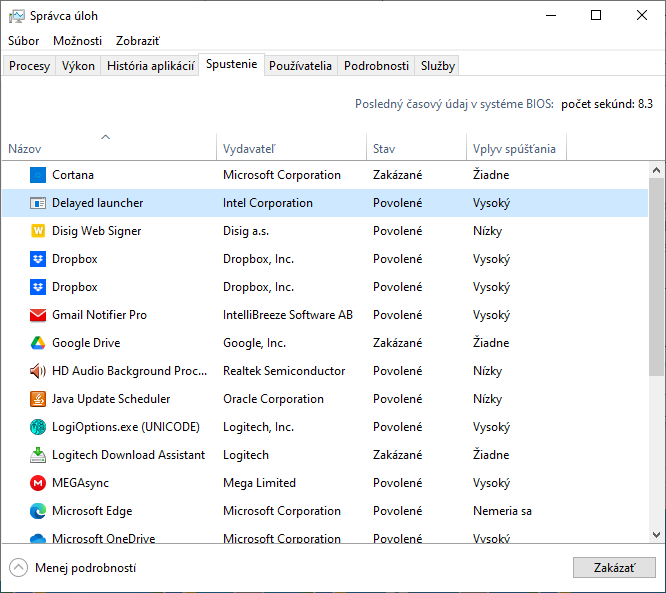Select the Gmail Notifier Pro entry
Screen dimensions: 666x593
click(x=99, y=315)
